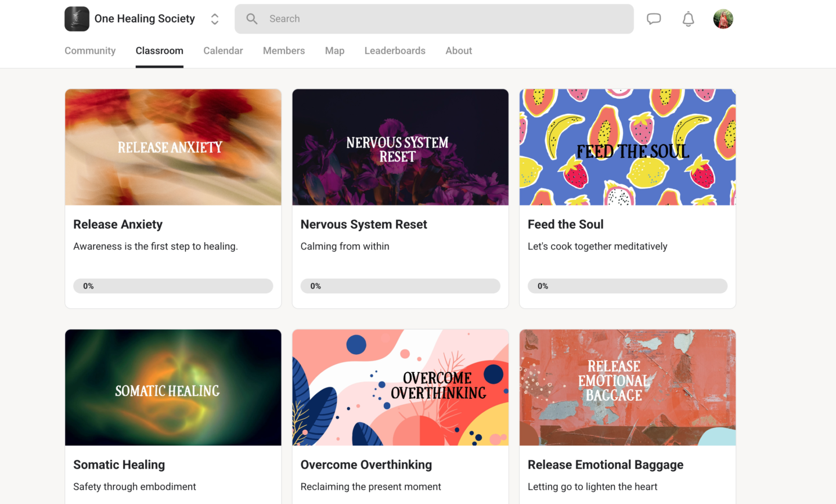836x504 pixels.
Task: Open the Overcome Overthinking cover image
Action: [401, 387]
